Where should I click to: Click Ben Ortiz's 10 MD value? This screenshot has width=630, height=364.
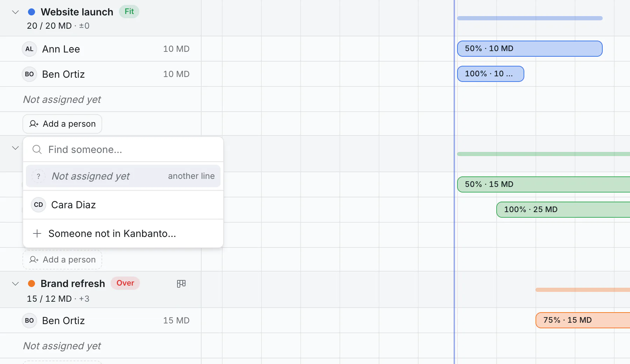point(176,74)
